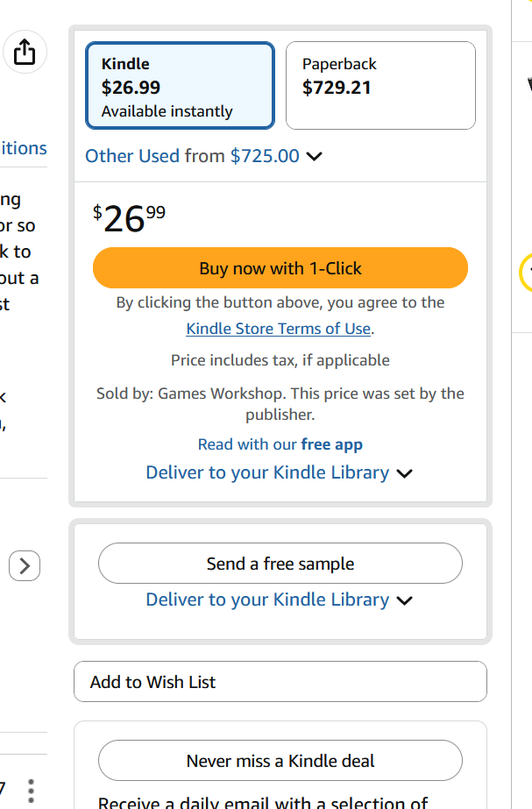Open Deliver to your Kindle Library dropdown under sample
Screen dimensions: 532x809
pos(267,600)
